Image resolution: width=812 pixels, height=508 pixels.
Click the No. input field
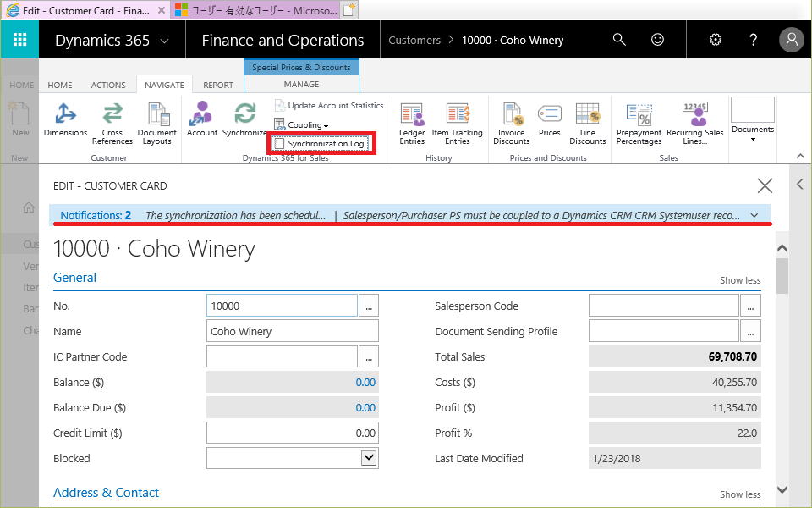[x=282, y=306]
